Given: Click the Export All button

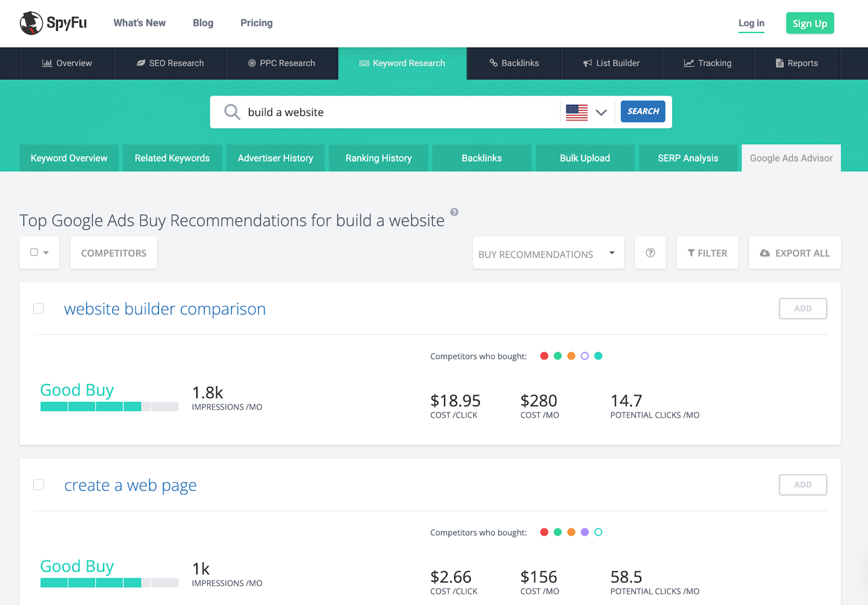Looking at the screenshot, I should pos(795,253).
